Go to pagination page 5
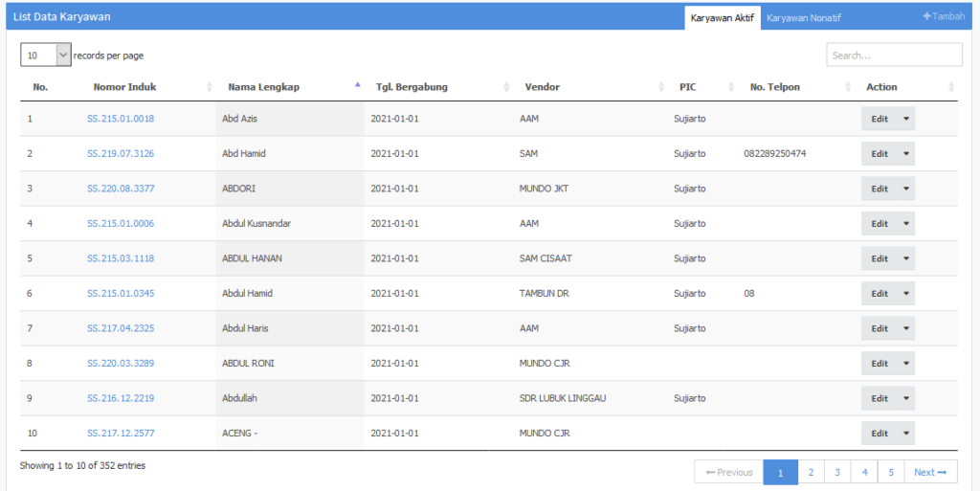 coord(891,472)
